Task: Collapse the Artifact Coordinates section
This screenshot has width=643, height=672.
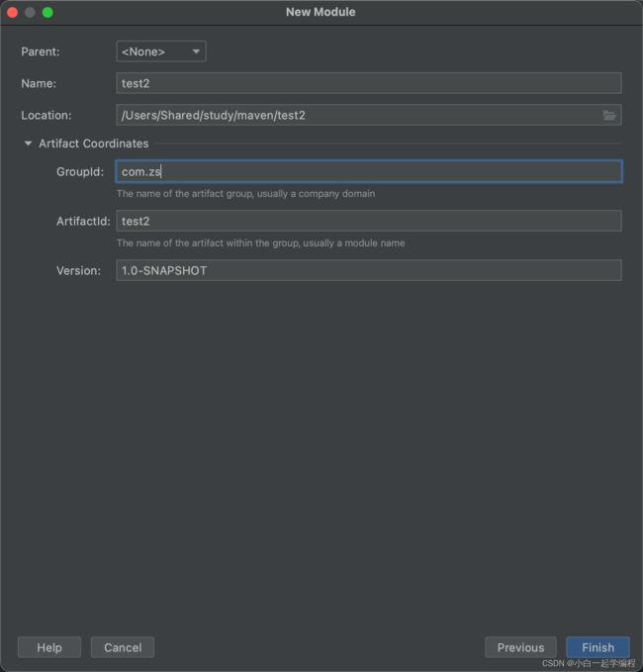Action: tap(29, 144)
